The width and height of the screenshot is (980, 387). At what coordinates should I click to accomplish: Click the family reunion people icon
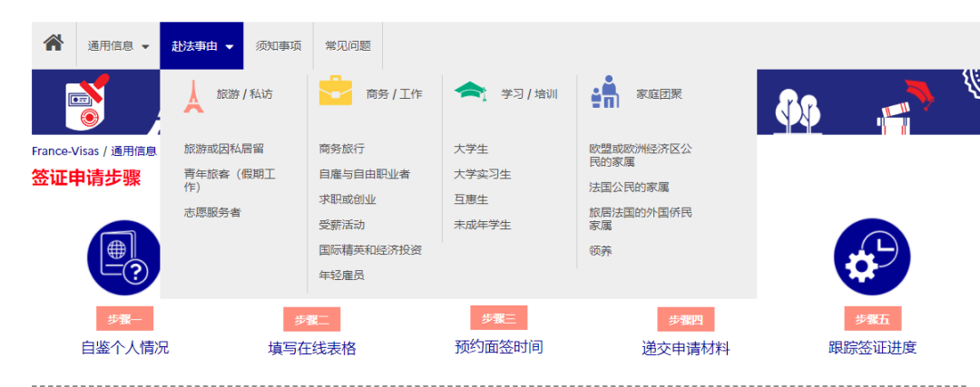[604, 92]
